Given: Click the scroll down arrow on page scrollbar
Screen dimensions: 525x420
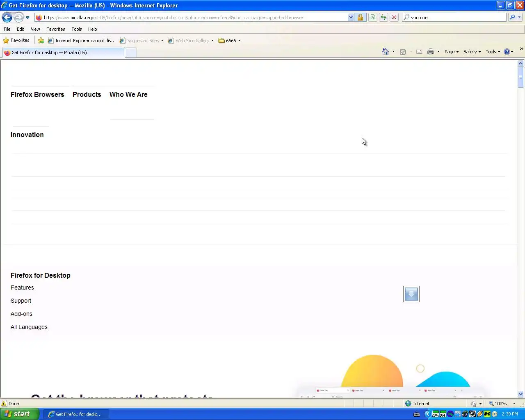Looking at the screenshot, I should 521,394.
